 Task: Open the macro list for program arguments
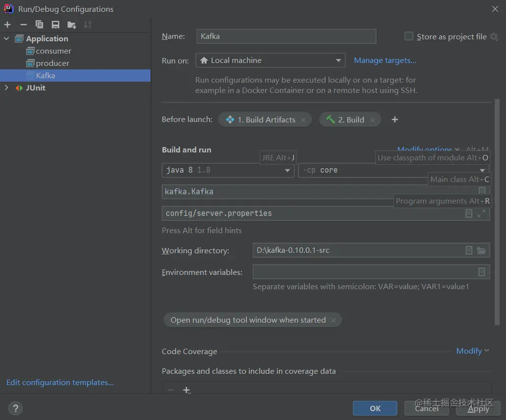(x=469, y=213)
